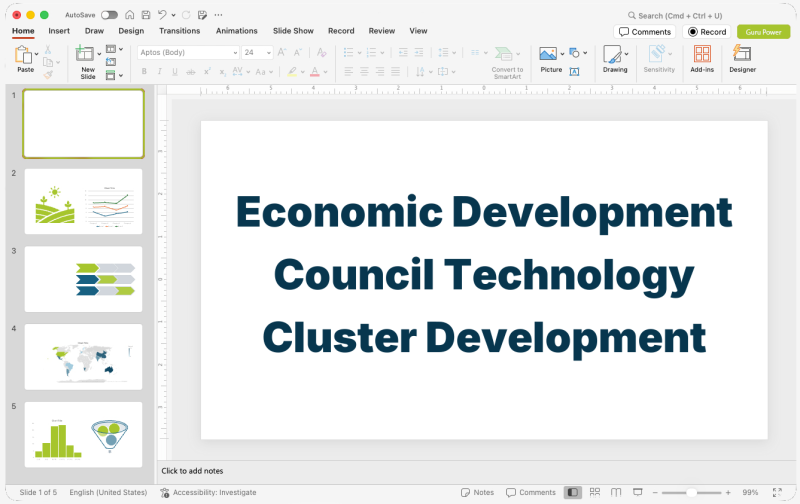The height and width of the screenshot is (504, 800).
Task: Expand the Bullets list dropdown arrow
Action: pyautogui.click(x=359, y=53)
